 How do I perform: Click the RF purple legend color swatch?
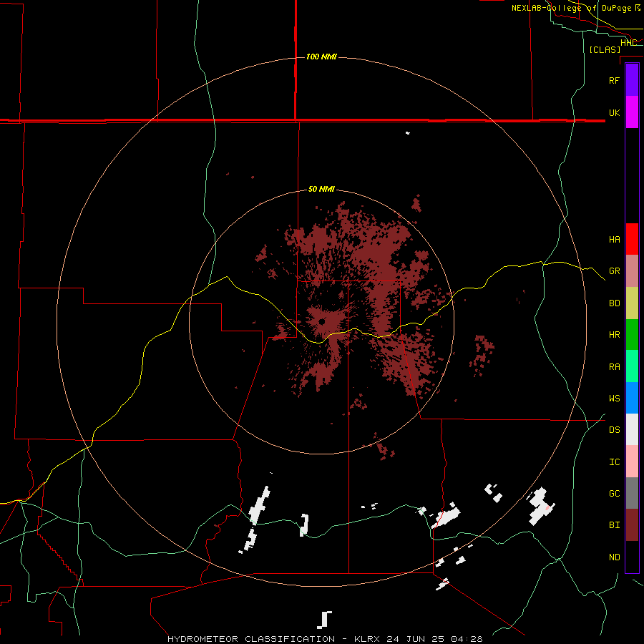point(632,80)
